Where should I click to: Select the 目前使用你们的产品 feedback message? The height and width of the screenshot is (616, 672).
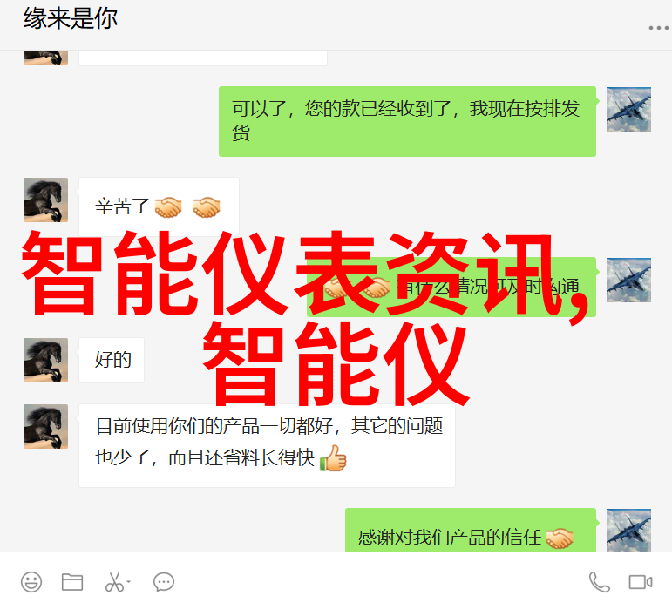click(267, 445)
